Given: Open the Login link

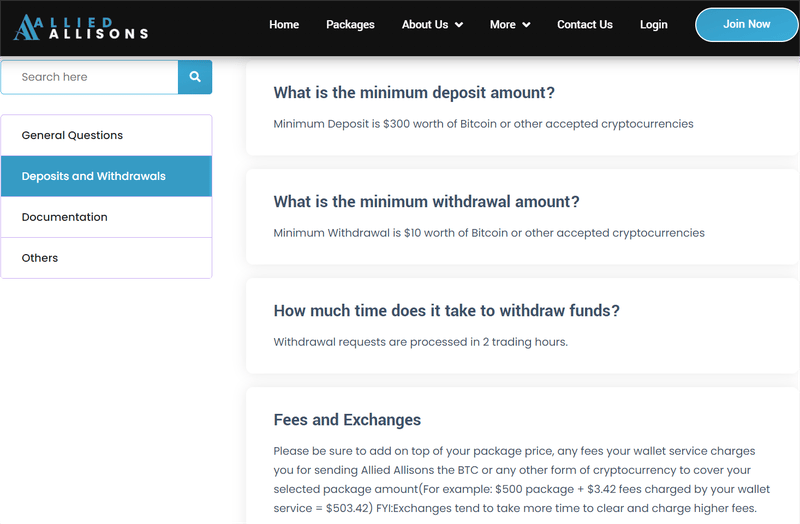Looking at the screenshot, I should (x=654, y=24).
